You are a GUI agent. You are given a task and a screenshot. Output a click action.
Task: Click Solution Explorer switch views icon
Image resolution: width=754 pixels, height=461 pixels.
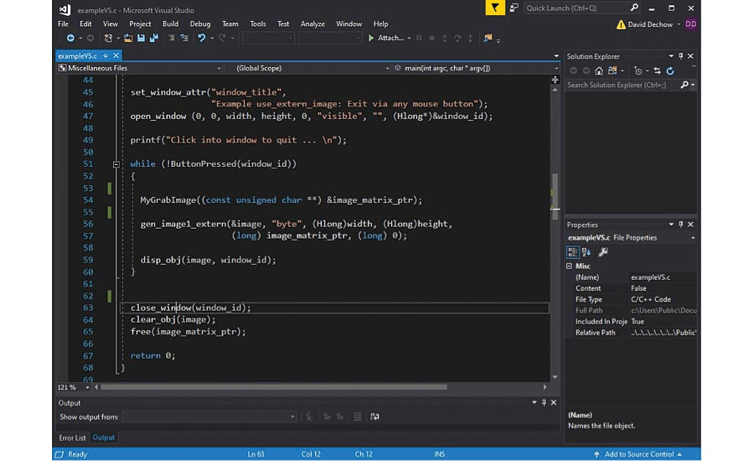point(612,71)
